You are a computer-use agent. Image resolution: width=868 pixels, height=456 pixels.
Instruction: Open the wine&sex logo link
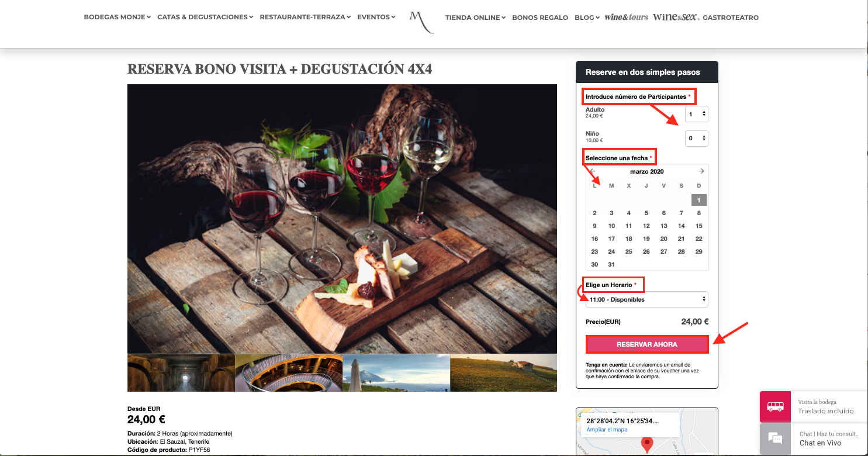tap(676, 18)
